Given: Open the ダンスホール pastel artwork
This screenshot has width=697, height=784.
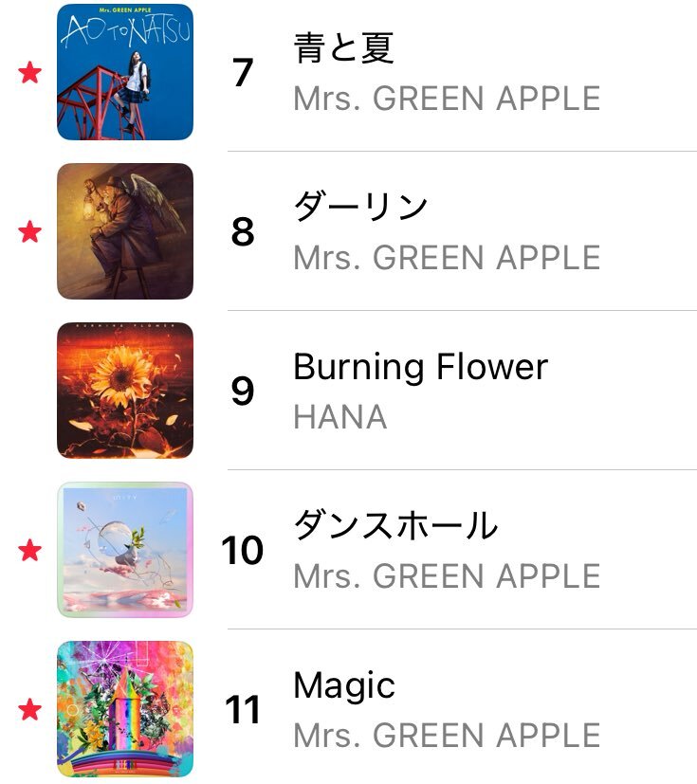Looking at the screenshot, I should (x=125, y=550).
